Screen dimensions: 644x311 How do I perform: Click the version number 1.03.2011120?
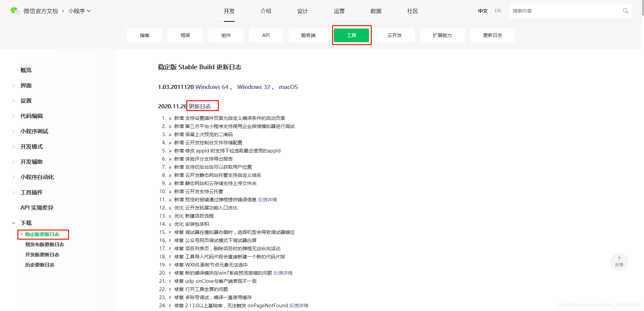pyautogui.click(x=176, y=87)
